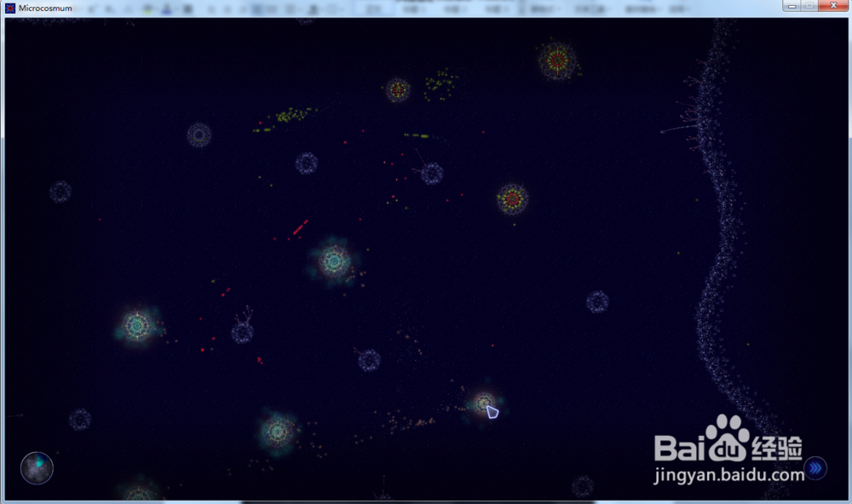Minimize the Microcosmum window
This screenshot has width=852, height=504.
tap(792, 6)
